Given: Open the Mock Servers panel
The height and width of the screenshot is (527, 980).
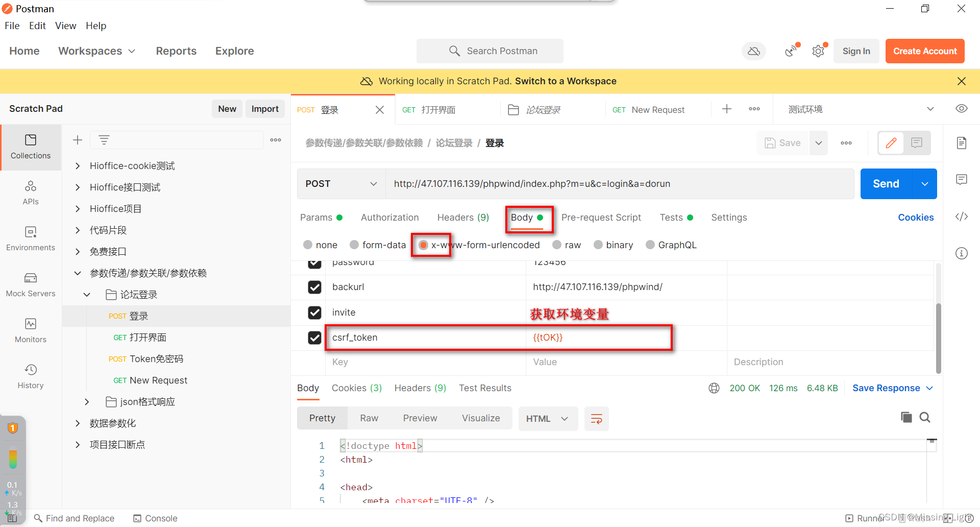Looking at the screenshot, I should (x=30, y=285).
